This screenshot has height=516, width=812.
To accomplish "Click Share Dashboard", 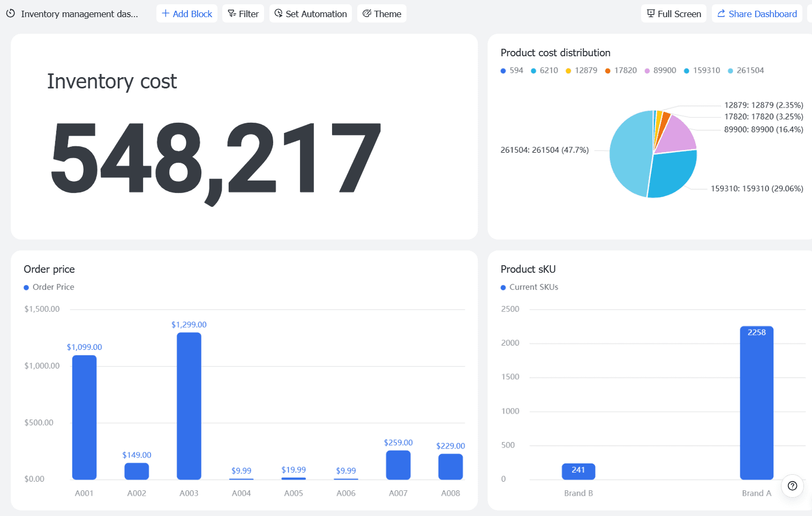I will [x=757, y=13].
